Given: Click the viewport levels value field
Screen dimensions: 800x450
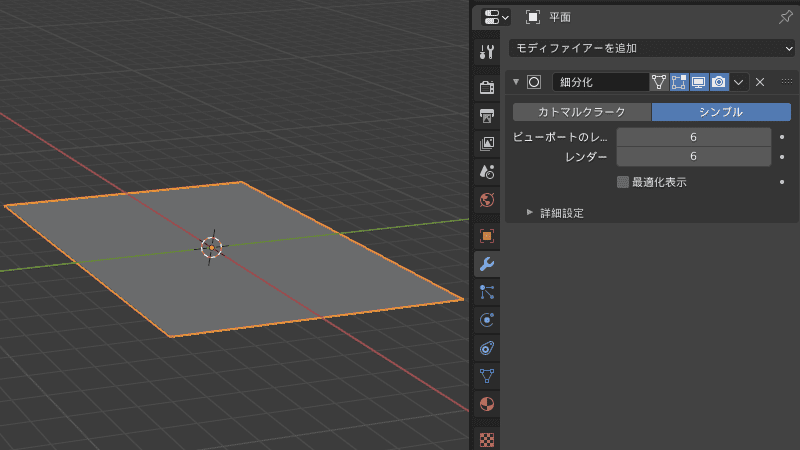Looking at the screenshot, I should tap(693, 137).
